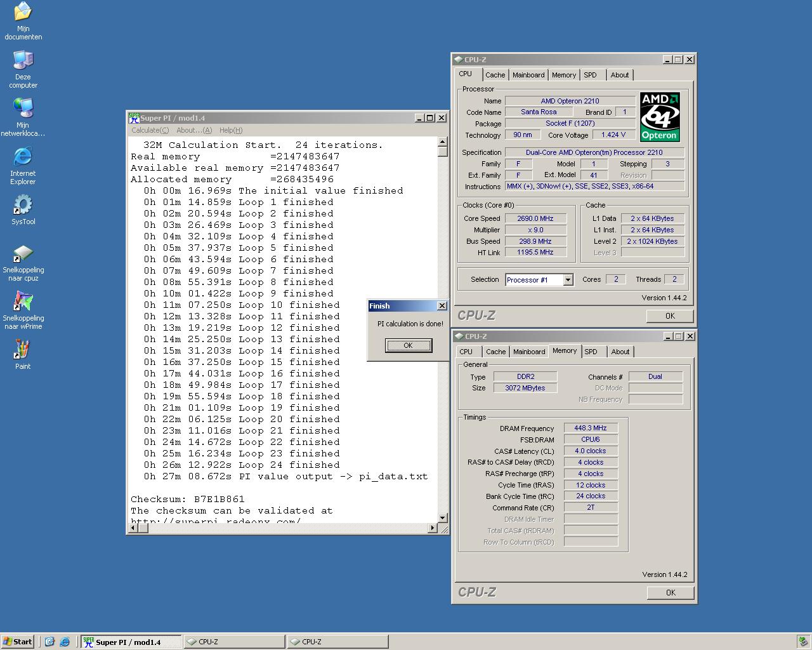
Task: Select Memory tab in bottom CPU-Z window
Action: click(x=565, y=351)
